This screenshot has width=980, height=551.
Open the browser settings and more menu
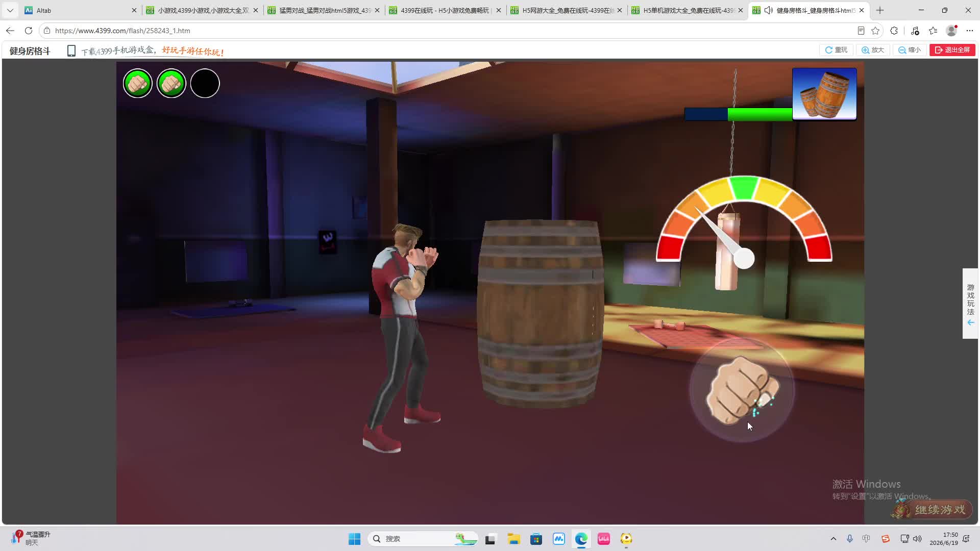pyautogui.click(x=970, y=31)
